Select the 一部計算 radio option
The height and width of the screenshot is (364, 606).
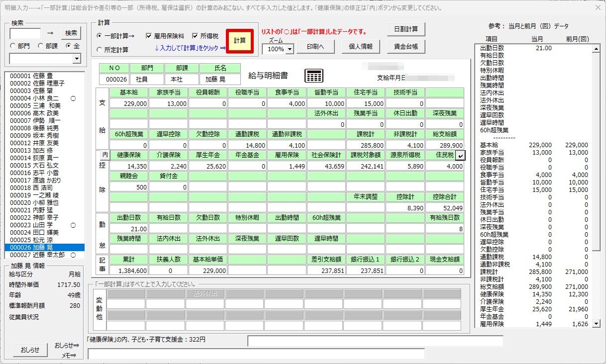tap(100, 36)
